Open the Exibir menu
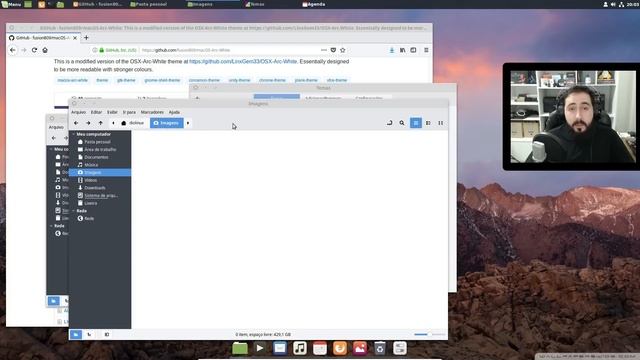The image size is (640, 360). pos(112,112)
